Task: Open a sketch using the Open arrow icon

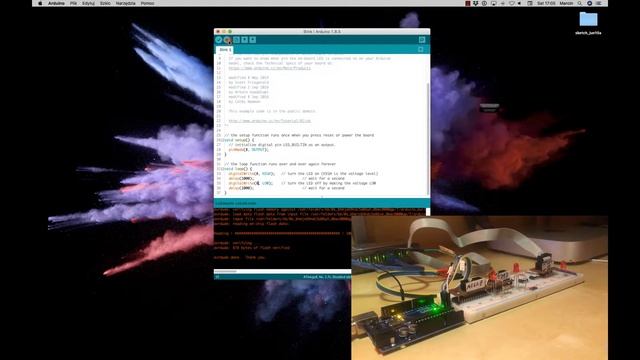Action: click(244, 40)
